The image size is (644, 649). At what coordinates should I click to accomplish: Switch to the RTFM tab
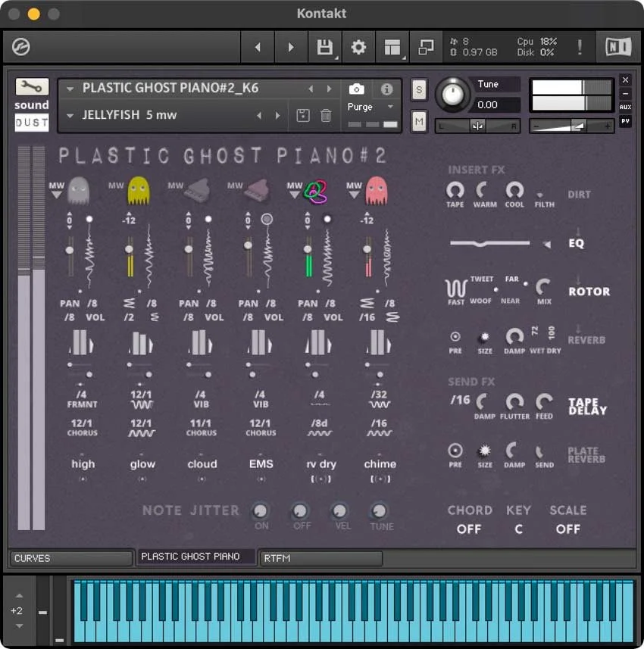click(320, 558)
